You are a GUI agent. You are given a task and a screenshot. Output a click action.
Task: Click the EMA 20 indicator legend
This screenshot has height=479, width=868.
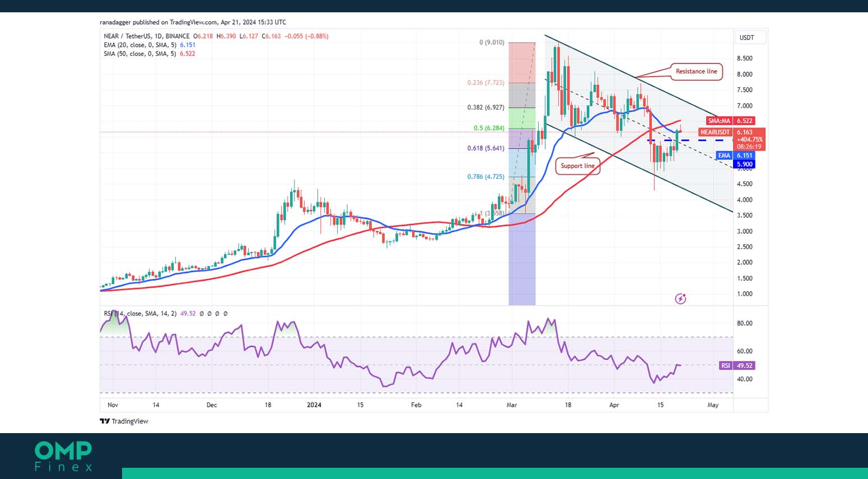pos(150,45)
